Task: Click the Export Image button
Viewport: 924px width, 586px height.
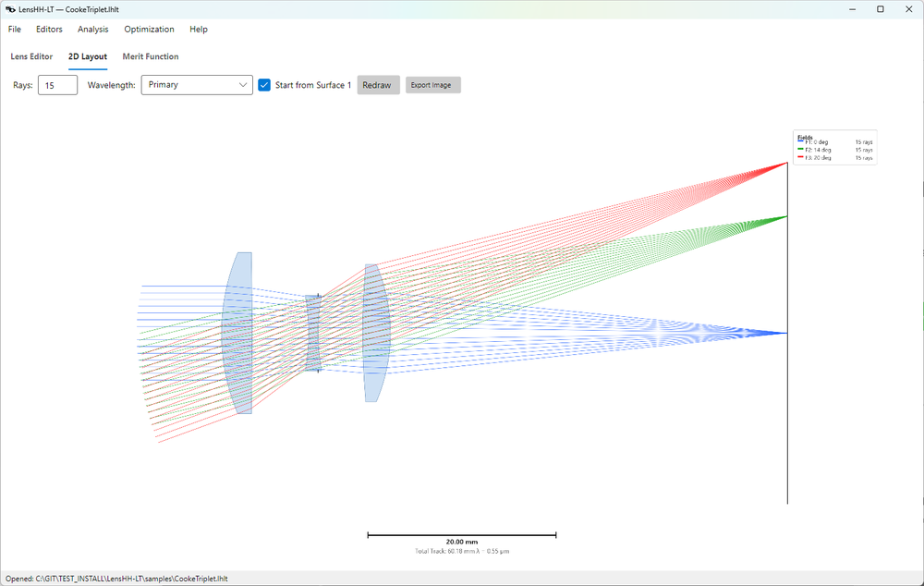Action: (432, 85)
